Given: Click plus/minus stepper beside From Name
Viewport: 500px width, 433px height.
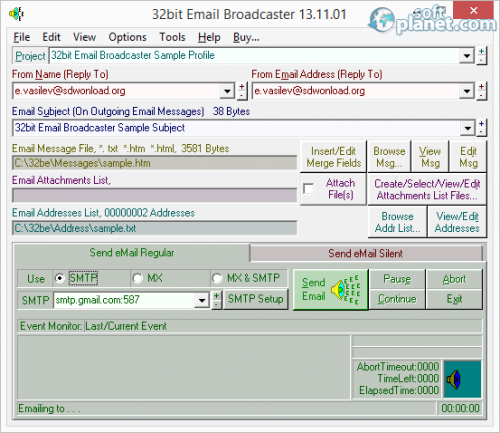Looking at the screenshot, I should (x=242, y=91).
